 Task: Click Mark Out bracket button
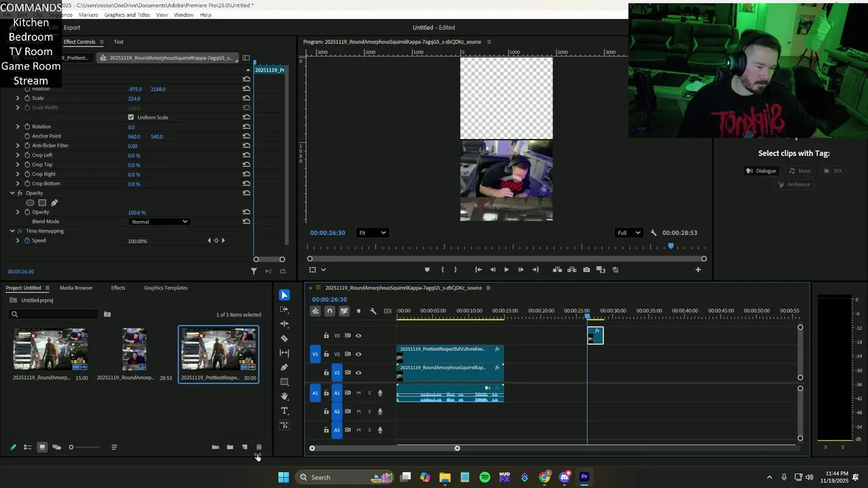[x=455, y=270]
